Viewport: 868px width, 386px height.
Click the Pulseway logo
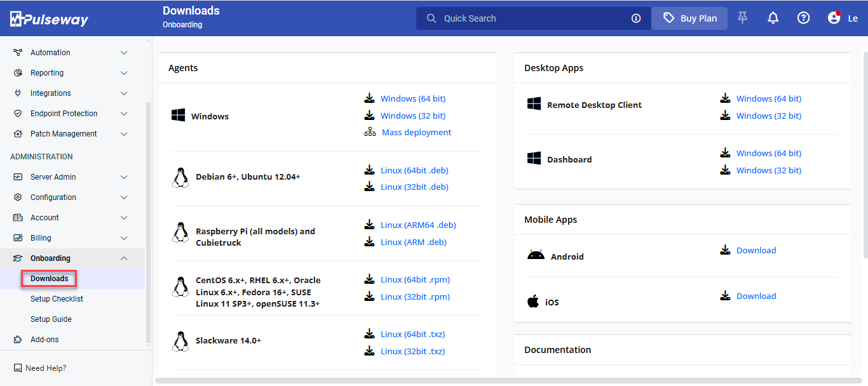click(x=49, y=19)
